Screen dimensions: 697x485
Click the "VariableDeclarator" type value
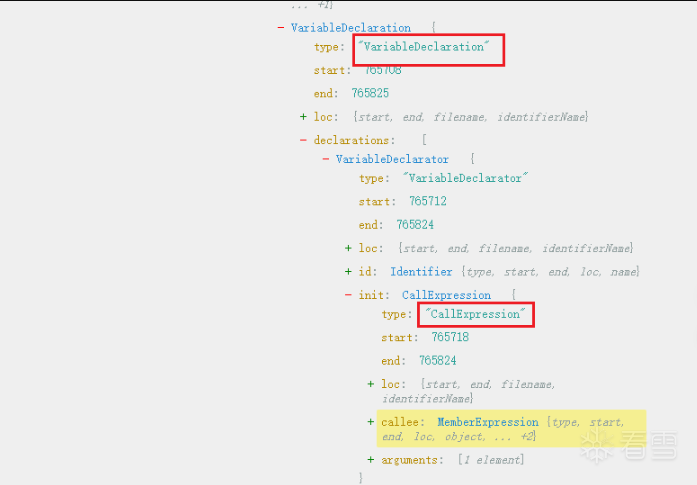(465, 178)
